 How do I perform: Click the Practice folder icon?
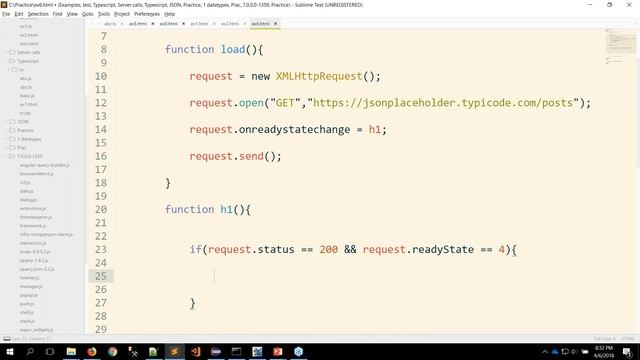click(12, 130)
